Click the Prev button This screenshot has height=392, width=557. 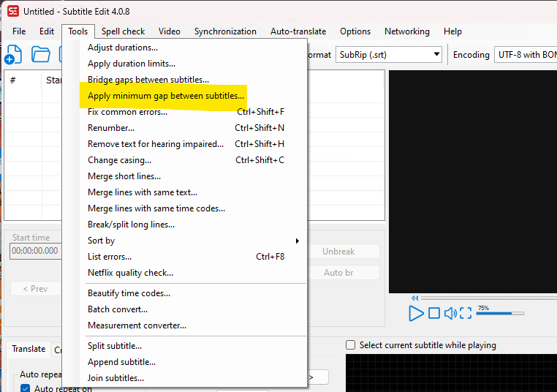pyautogui.click(x=36, y=289)
